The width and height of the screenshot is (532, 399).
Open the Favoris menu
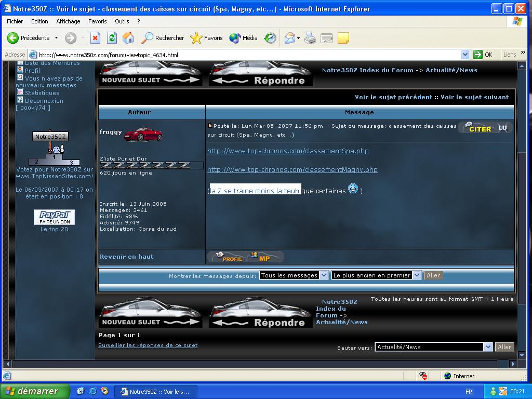coord(97,21)
